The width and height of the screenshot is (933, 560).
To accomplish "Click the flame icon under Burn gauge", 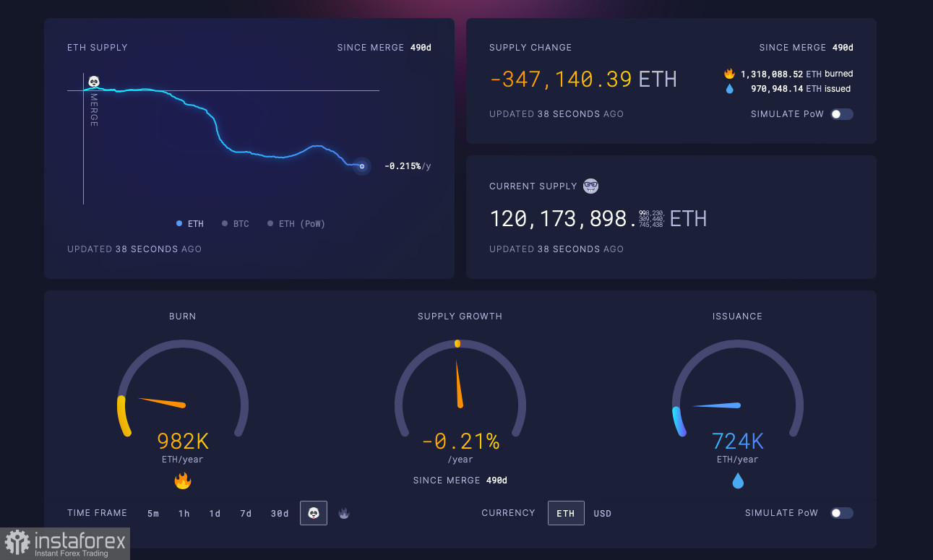I will click(183, 481).
